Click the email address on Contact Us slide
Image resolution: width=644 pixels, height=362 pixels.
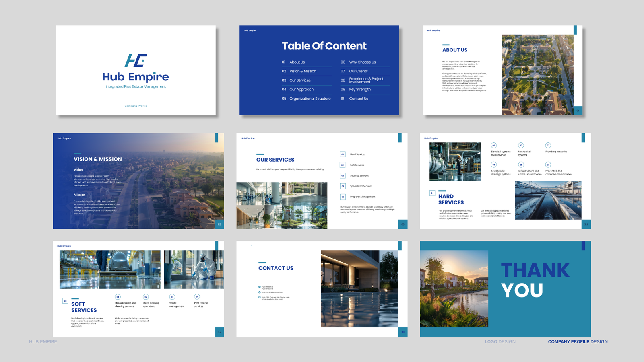pyautogui.click(x=272, y=292)
